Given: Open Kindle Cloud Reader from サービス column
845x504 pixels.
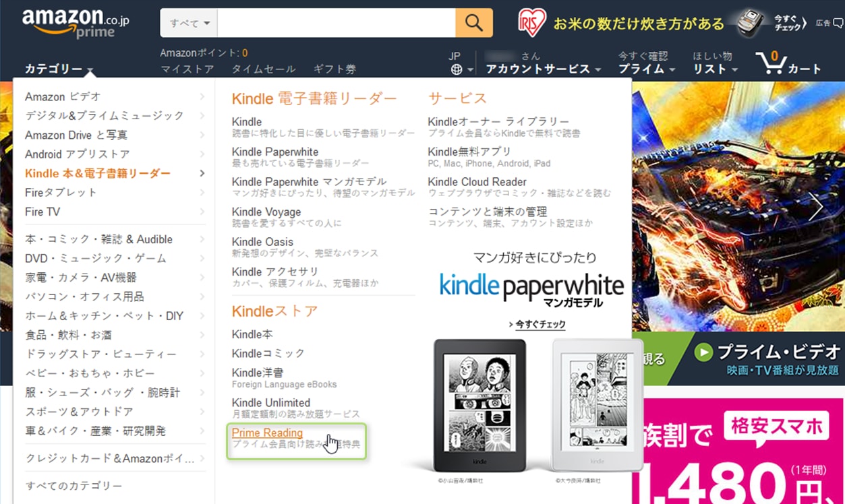Looking at the screenshot, I should 477,181.
